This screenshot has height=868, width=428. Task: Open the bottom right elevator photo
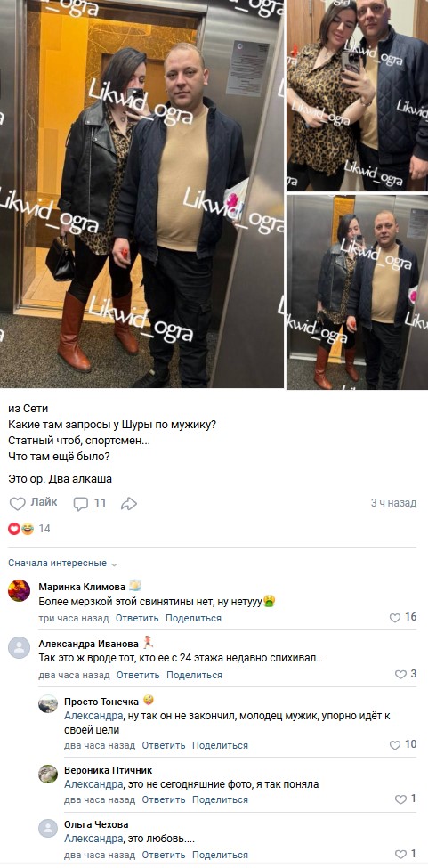point(357,292)
